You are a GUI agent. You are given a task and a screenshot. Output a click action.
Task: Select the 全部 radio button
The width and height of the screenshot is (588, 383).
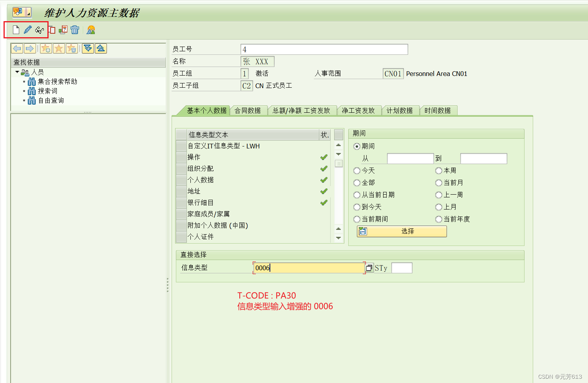click(357, 183)
